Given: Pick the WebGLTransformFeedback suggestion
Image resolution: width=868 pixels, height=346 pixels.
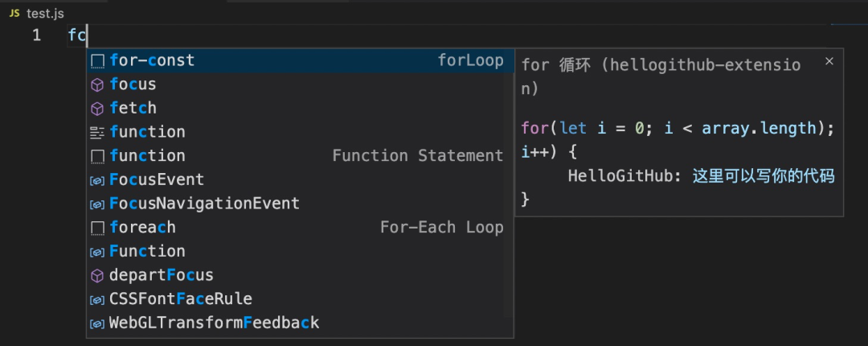Looking at the screenshot, I should point(214,323).
